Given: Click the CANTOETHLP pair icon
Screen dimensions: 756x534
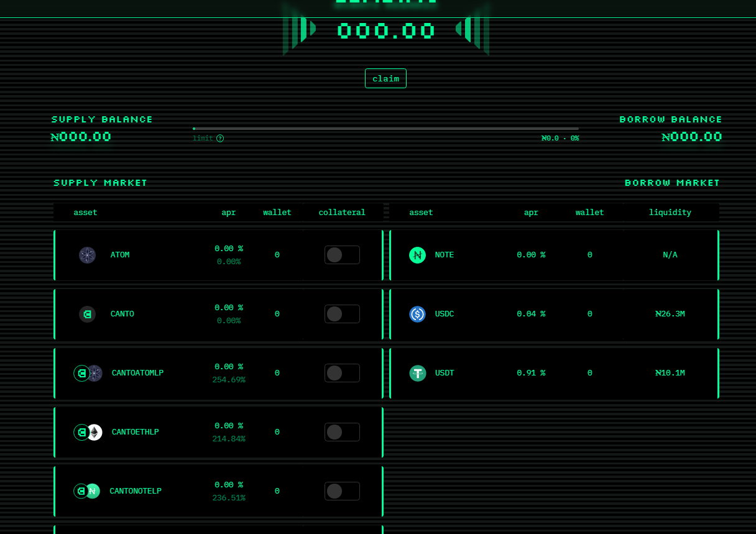Looking at the screenshot, I should point(88,432).
